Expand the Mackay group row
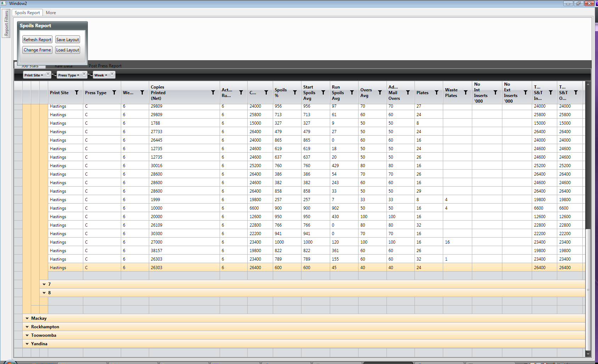Screen dimensions: 598x364 27,318
